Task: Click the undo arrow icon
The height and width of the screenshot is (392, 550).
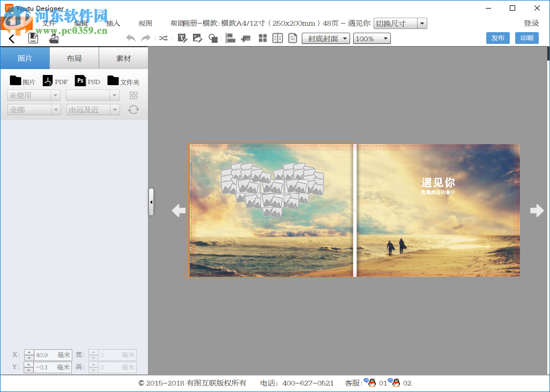Action: click(x=130, y=38)
